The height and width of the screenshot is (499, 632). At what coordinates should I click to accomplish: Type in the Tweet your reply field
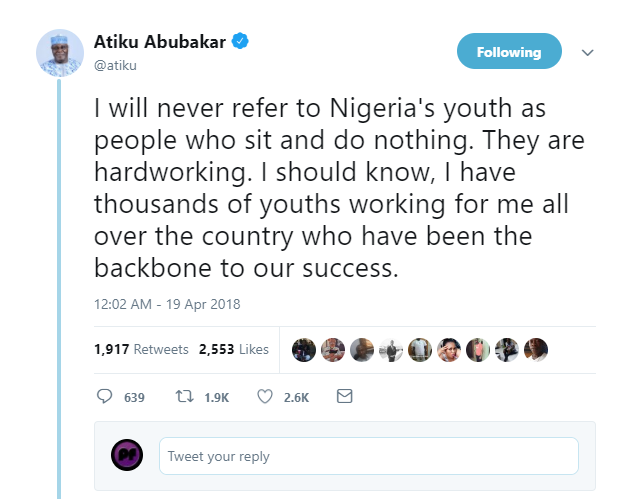[368, 456]
